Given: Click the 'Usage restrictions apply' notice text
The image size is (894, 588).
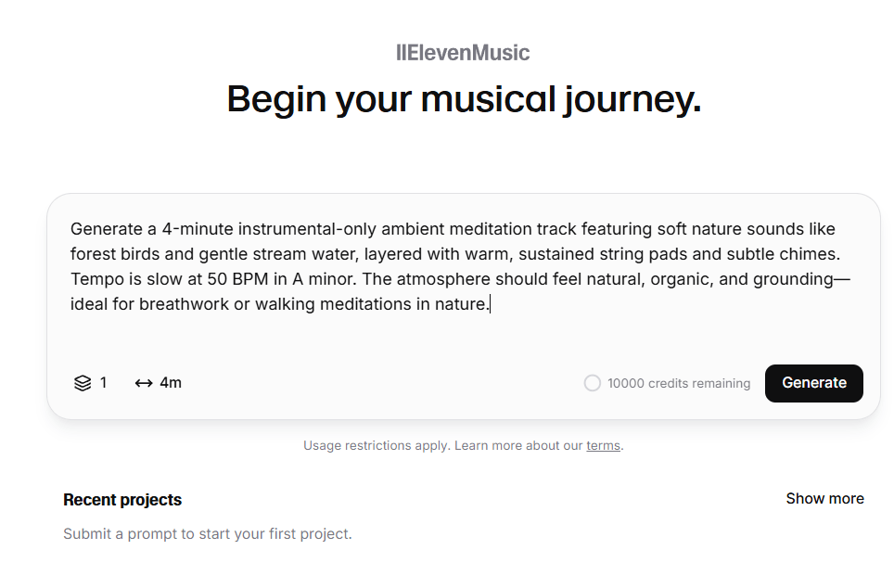Looking at the screenshot, I should (377, 445).
